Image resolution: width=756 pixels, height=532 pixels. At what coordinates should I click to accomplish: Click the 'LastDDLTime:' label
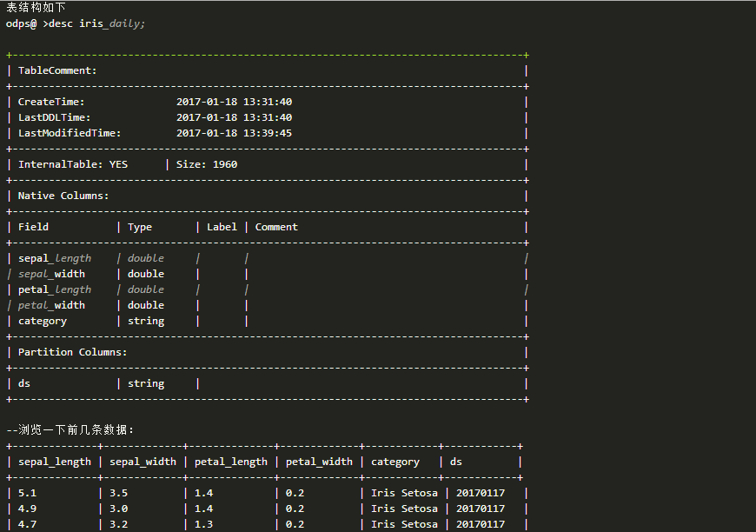(54, 117)
